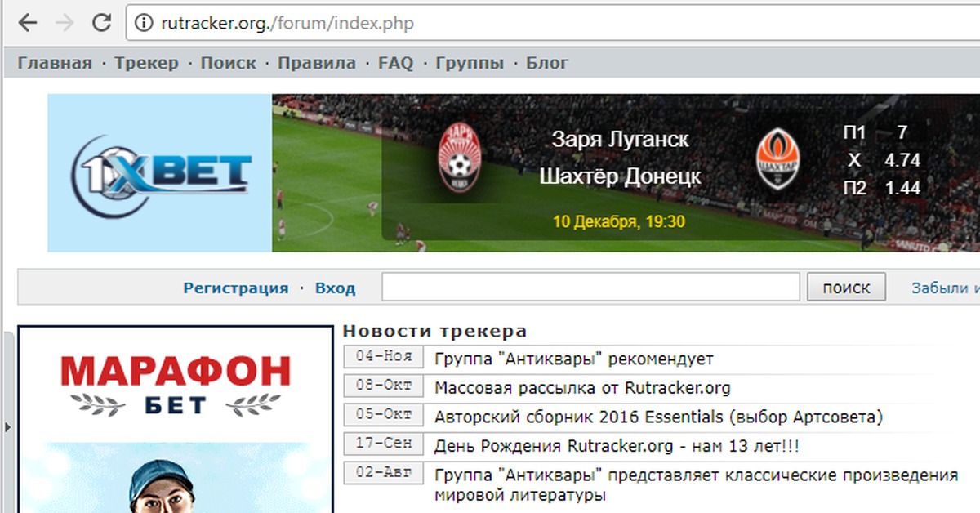
Task: Click the 05-Окт news date
Action: click(x=384, y=415)
